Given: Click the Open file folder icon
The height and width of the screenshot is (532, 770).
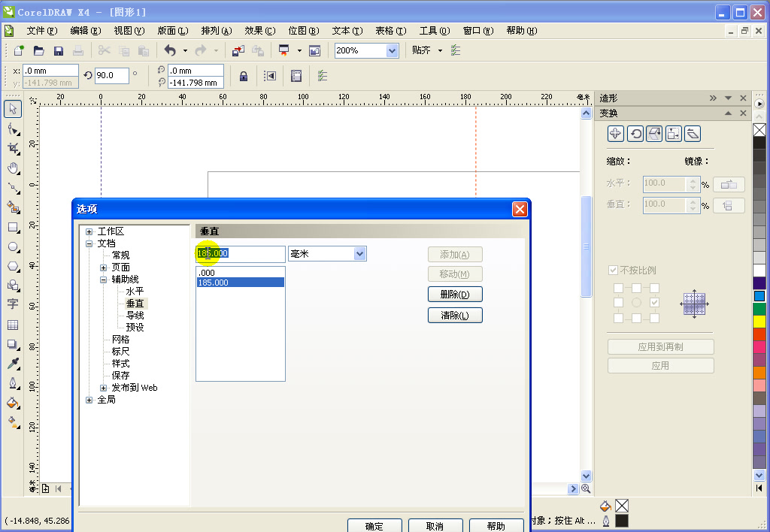Looking at the screenshot, I should (x=39, y=50).
